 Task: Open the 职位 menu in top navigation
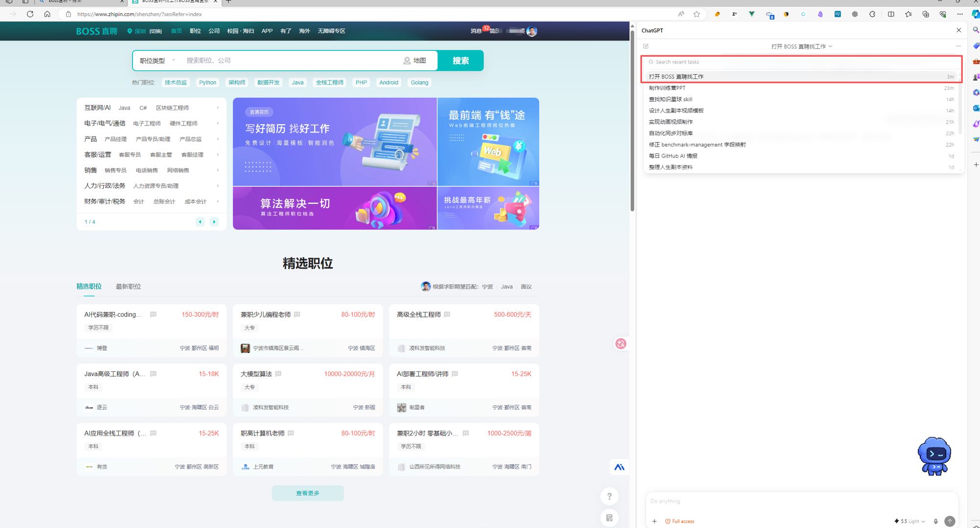pos(195,31)
